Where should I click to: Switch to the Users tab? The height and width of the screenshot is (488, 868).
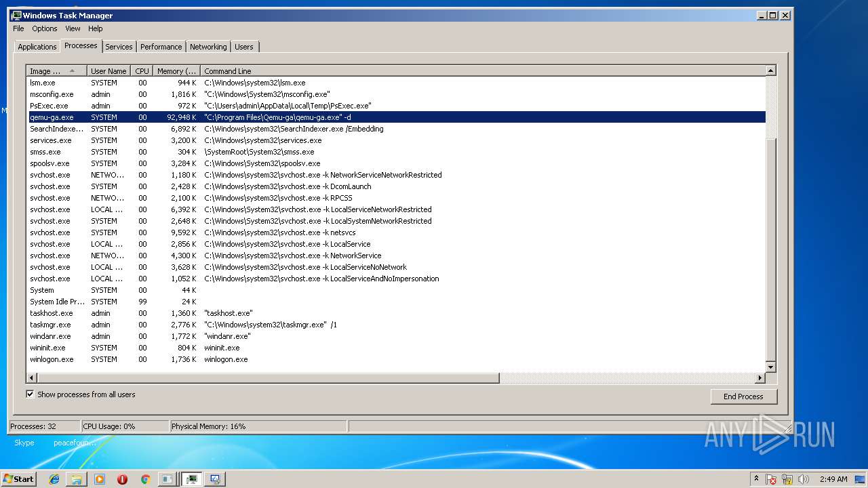point(244,47)
